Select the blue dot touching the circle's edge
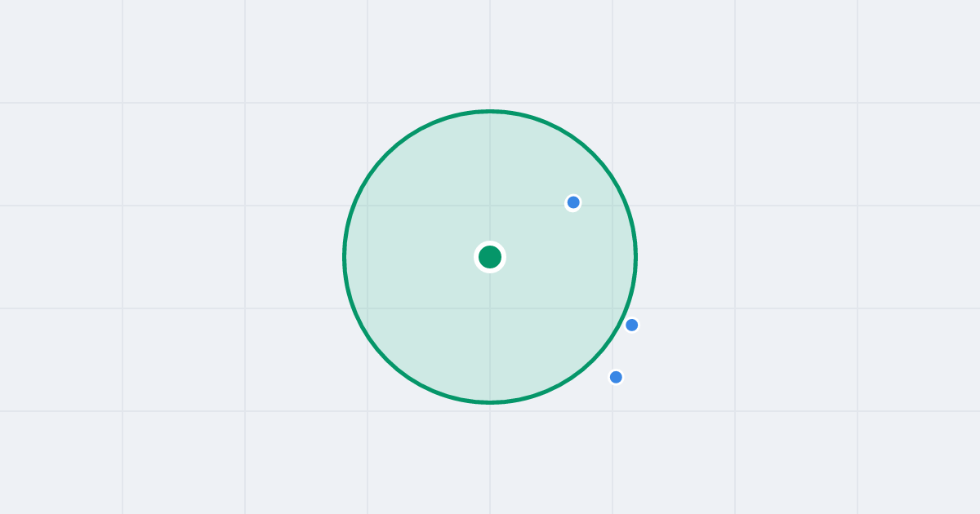This screenshot has height=514, width=980. (x=631, y=325)
